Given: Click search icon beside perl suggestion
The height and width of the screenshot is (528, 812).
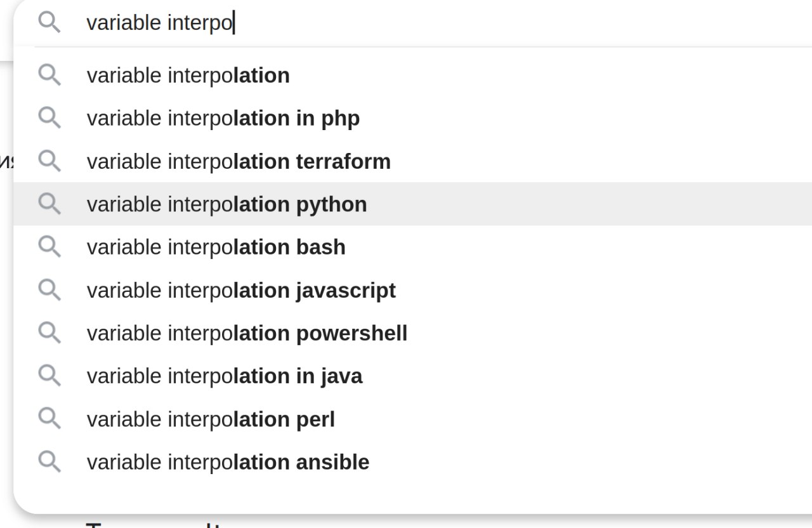Looking at the screenshot, I should coord(49,419).
